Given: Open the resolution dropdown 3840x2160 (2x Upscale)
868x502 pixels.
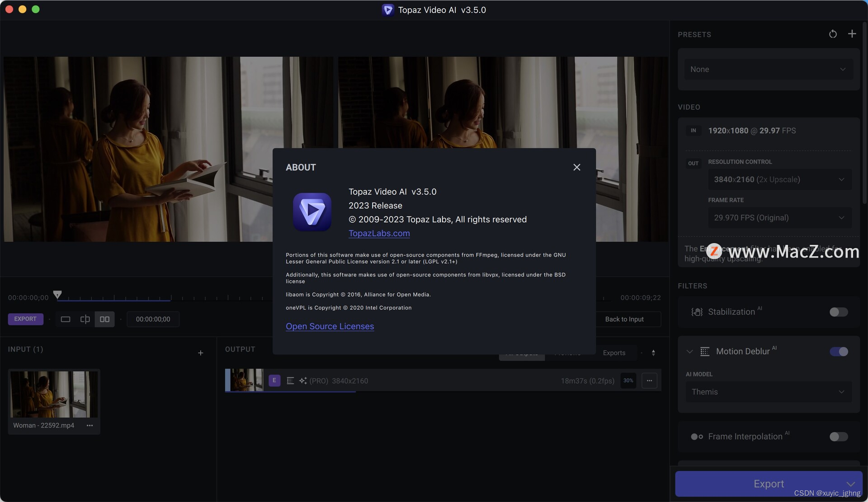Looking at the screenshot, I should (x=779, y=179).
